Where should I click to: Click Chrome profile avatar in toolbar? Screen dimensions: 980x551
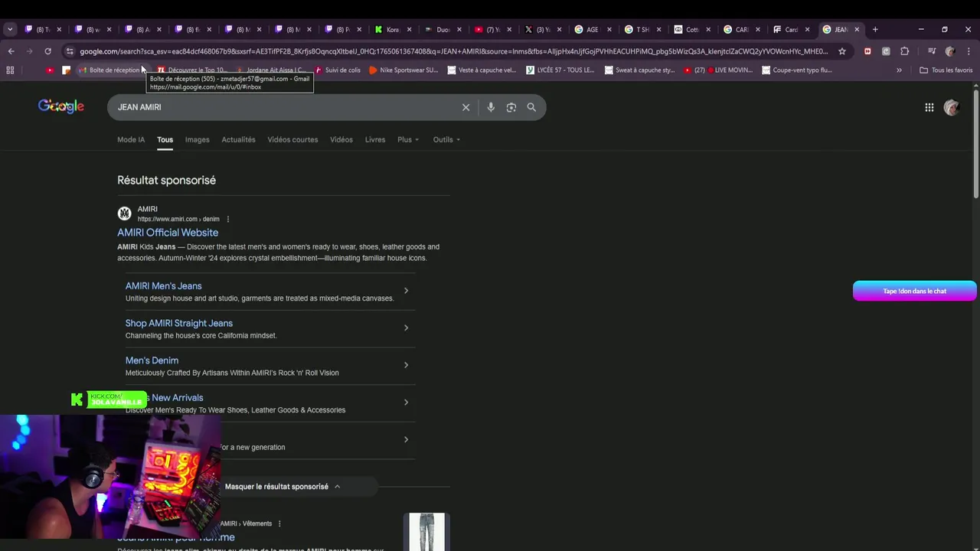tap(950, 51)
